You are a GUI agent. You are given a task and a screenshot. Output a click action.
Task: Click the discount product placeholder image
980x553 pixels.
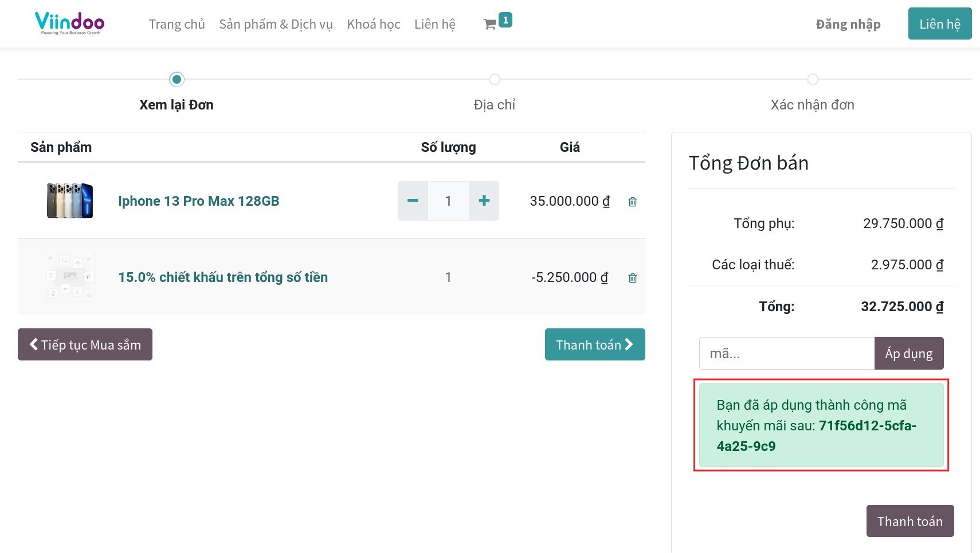coord(70,277)
